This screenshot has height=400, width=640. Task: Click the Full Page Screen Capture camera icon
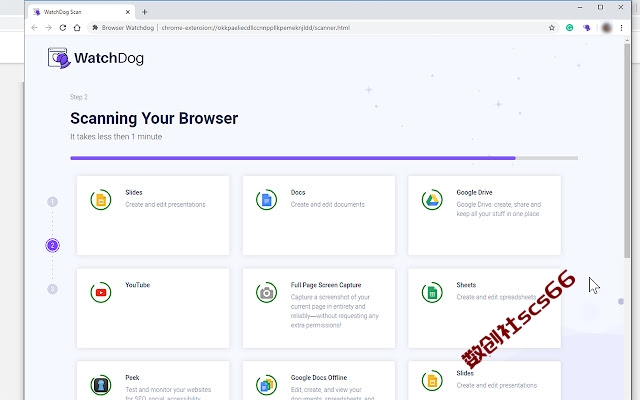tap(267, 292)
